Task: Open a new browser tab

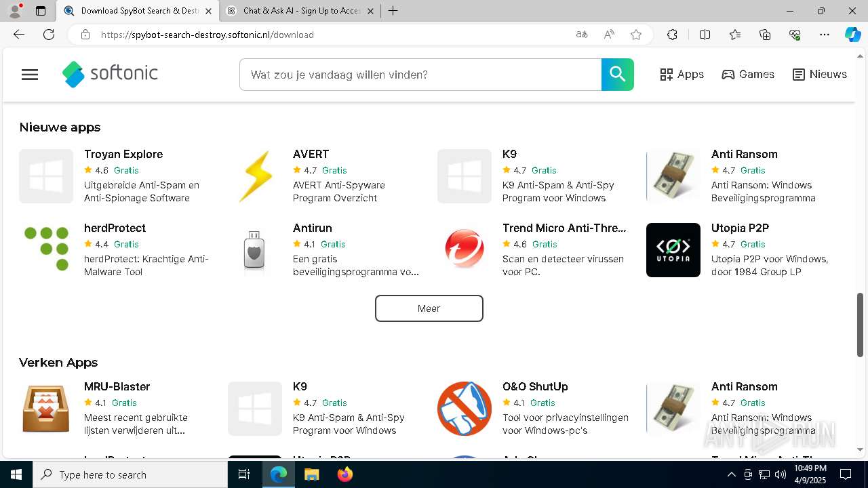Action: [393, 11]
